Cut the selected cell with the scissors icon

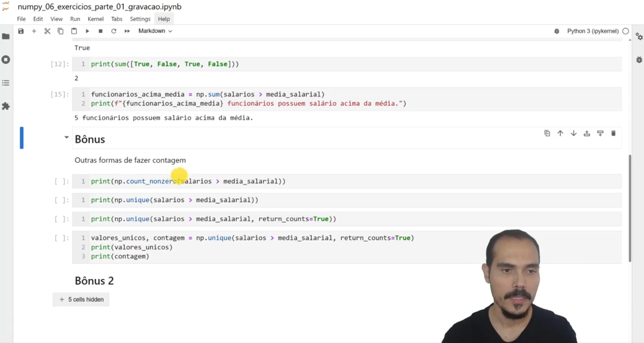pyautogui.click(x=47, y=31)
